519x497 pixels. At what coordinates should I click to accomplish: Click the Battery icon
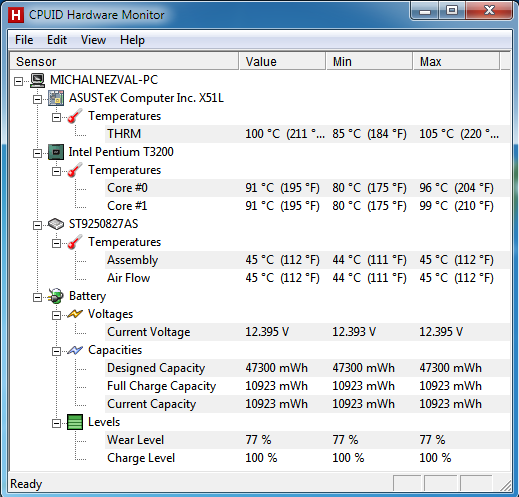pyautogui.click(x=56, y=296)
